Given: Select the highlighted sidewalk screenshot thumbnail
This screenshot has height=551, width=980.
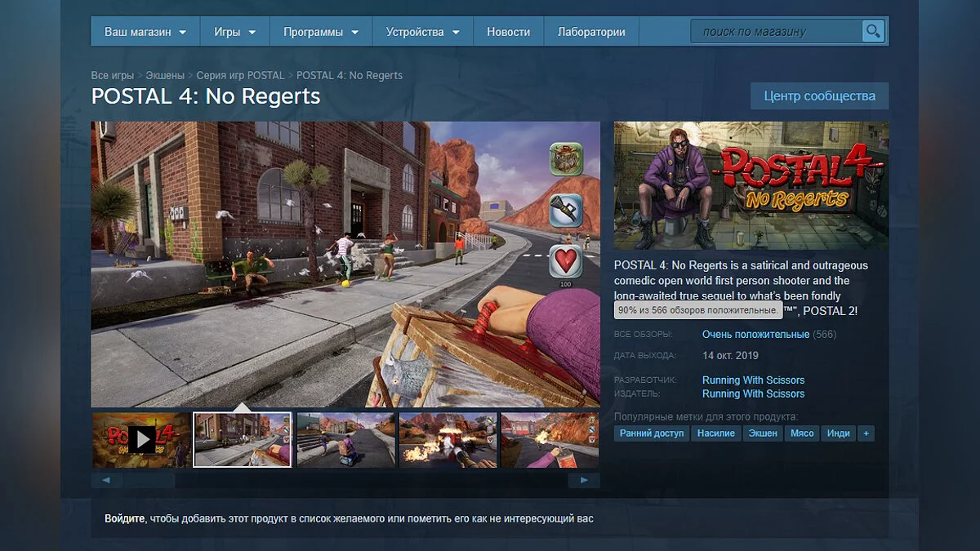Looking at the screenshot, I should click(x=243, y=439).
